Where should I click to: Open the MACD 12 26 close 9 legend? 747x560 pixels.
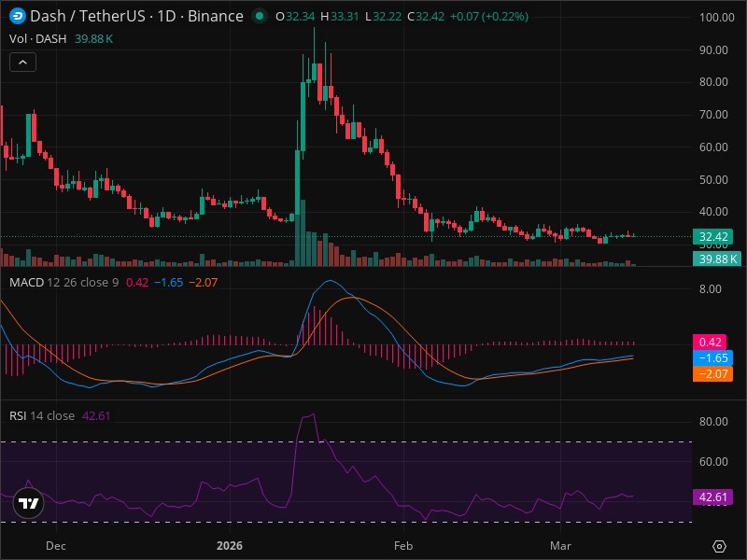tap(63, 283)
